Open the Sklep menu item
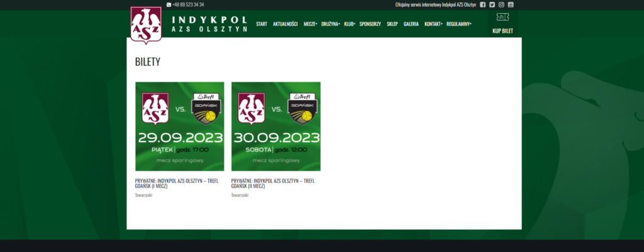This screenshot has height=252, width=644. (x=392, y=24)
